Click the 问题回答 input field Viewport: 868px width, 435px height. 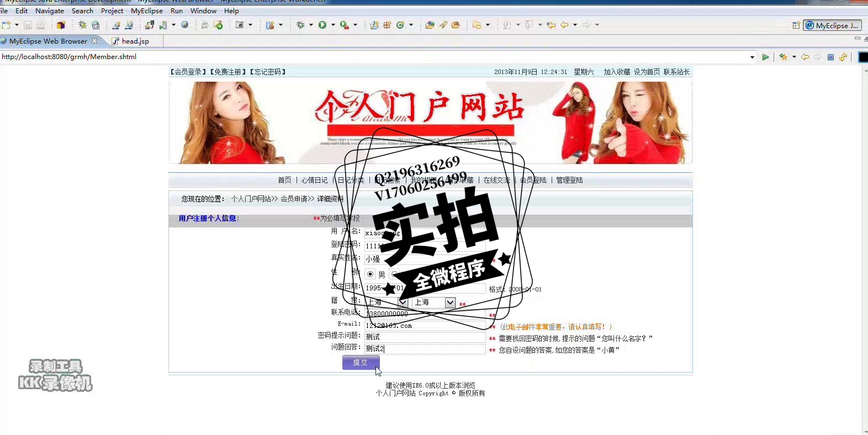pos(425,349)
